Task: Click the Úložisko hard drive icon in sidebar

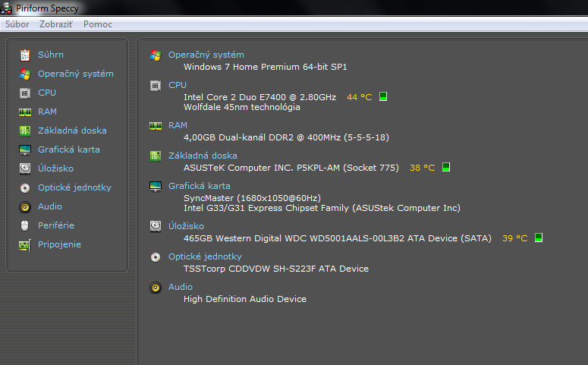Action: 25,168
